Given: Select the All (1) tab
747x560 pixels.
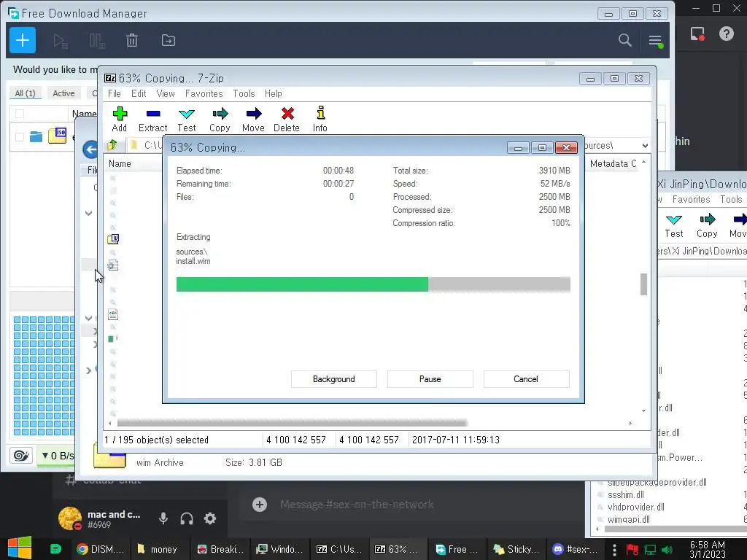Looking at the screenshot, I should point(26,93).
